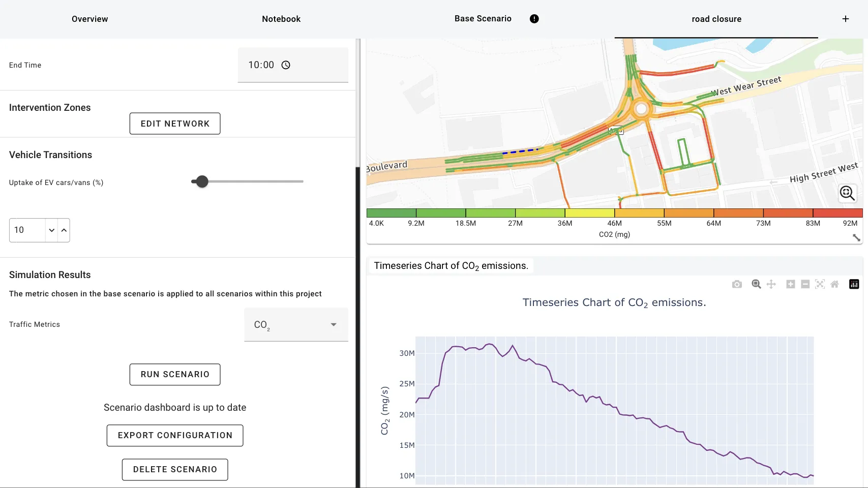This screenshot has width=868, height=488.
Task: Click the map zoom magnifier icon
Action: [x=848, y=193]
